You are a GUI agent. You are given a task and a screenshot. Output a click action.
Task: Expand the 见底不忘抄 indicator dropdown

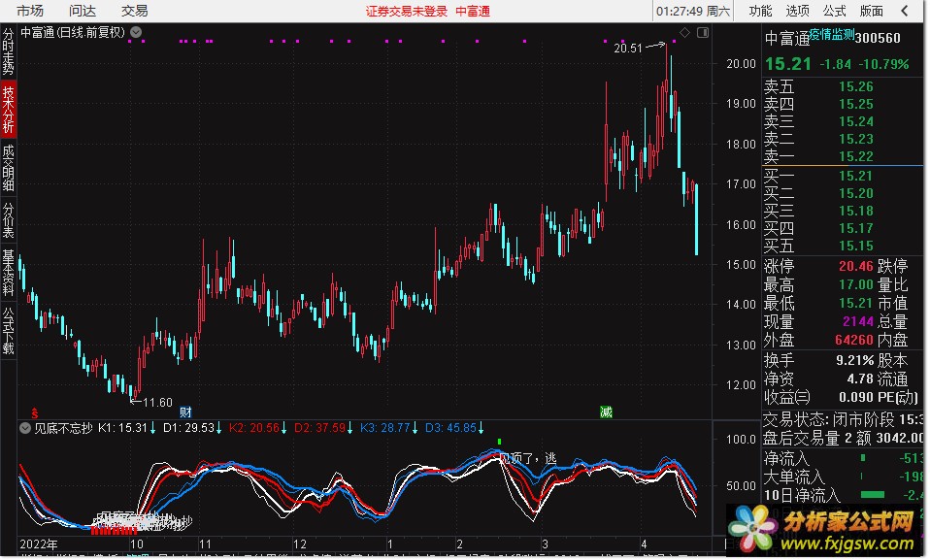(x=25, y=428)
